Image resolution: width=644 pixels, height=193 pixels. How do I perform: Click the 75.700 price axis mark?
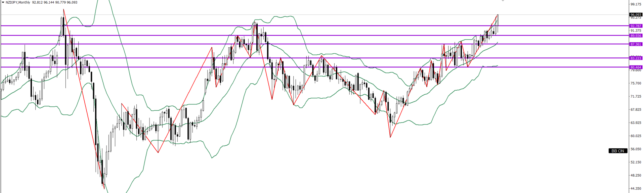coord(636,83)
